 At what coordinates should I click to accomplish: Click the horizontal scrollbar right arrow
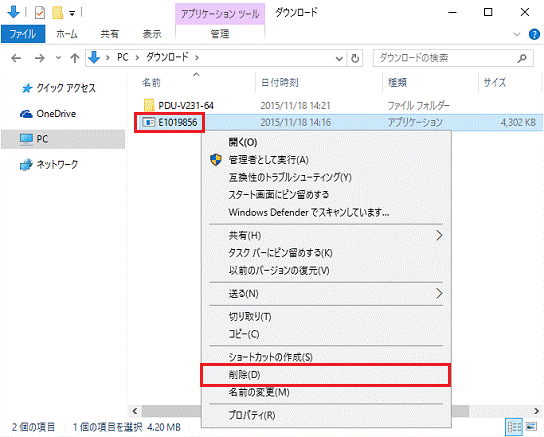click(536, 411)
